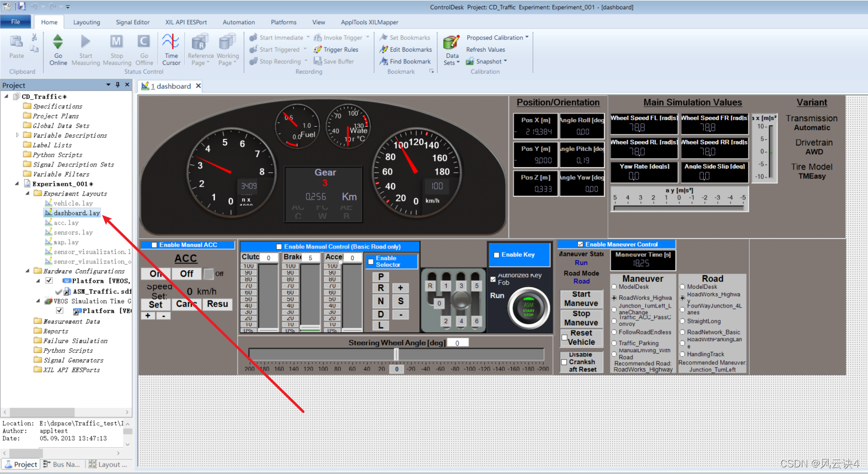Click the Start Measuring icon
Image resolution: width=868 pixels, height=474 pixels.
[x=85, y=42]
